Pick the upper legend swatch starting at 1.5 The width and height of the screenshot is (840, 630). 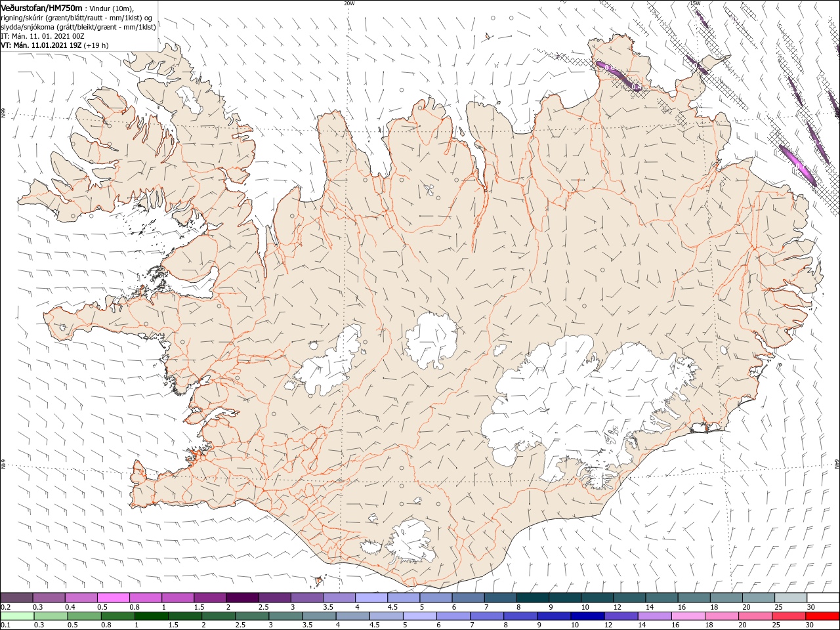pos(210,597)
